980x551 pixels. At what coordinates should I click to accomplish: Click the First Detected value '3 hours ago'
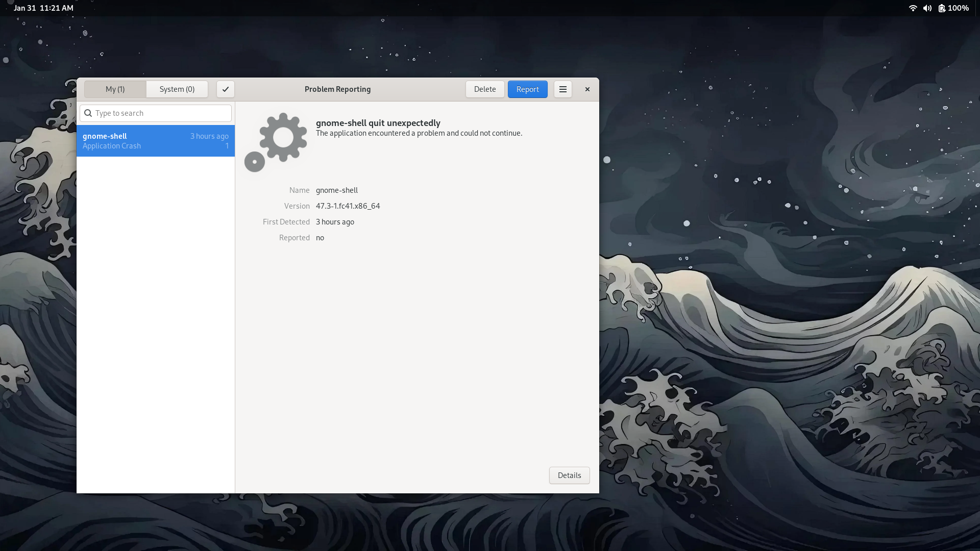tap(335, 222)
